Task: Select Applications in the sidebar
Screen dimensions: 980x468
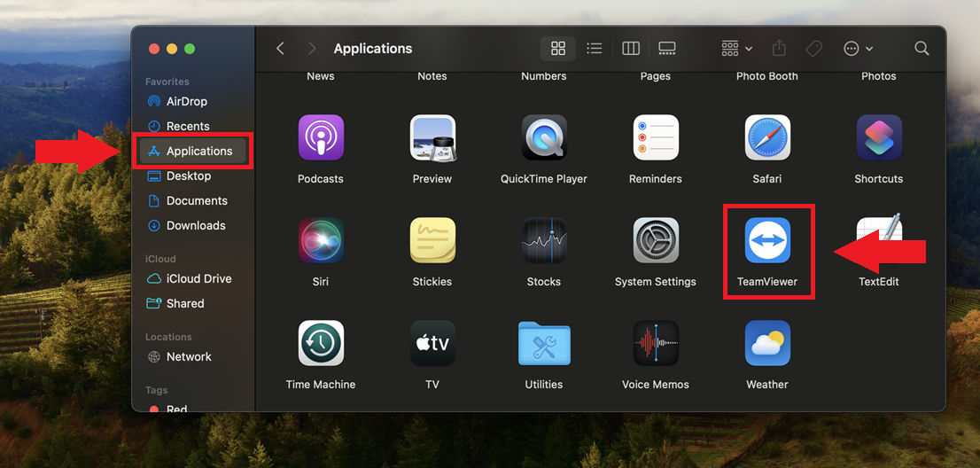Action: coord(192,151)
